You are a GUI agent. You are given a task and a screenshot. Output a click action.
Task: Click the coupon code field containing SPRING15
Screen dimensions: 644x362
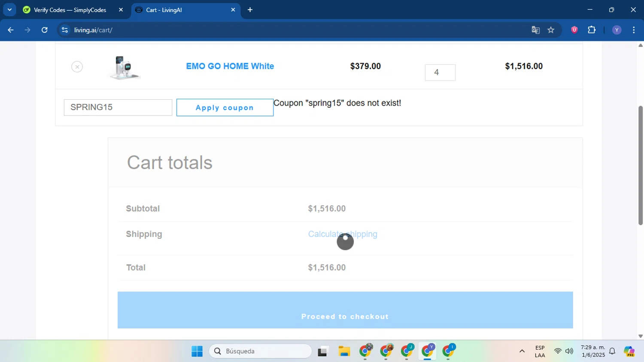coord(118,107)
